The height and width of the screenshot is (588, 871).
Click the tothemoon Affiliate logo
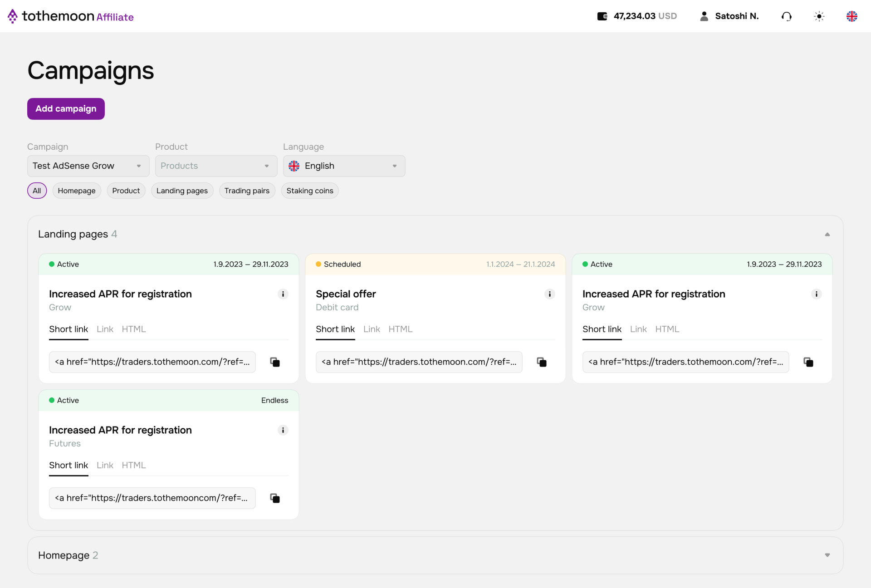tap(71, 16)
